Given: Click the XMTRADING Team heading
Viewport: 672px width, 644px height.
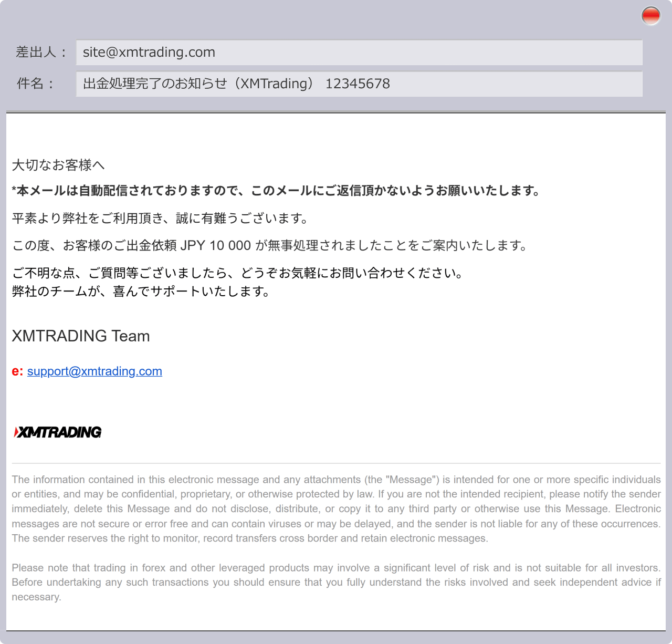Looking at the screenshot, I should coord(81,336).
